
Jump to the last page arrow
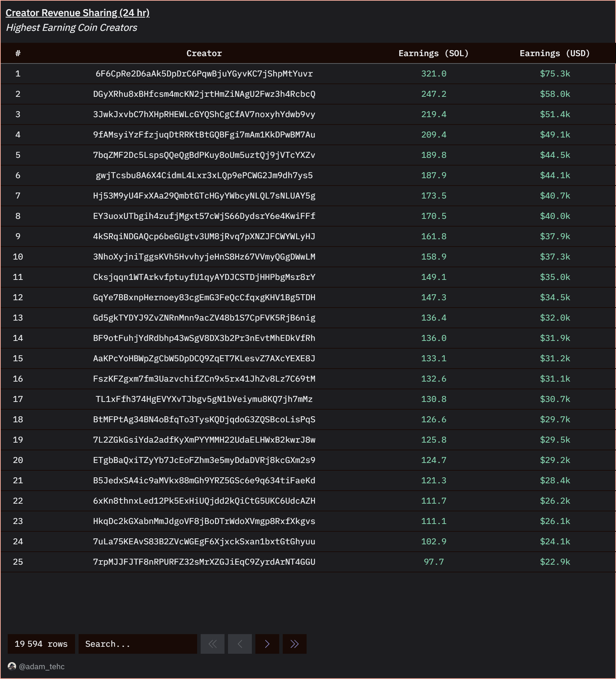pyautogui.click(x=294, y=644)
